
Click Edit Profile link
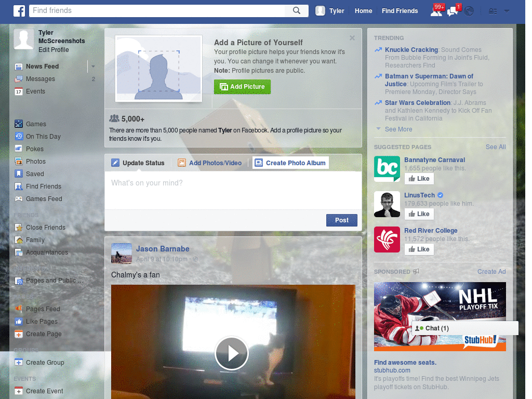54,50
